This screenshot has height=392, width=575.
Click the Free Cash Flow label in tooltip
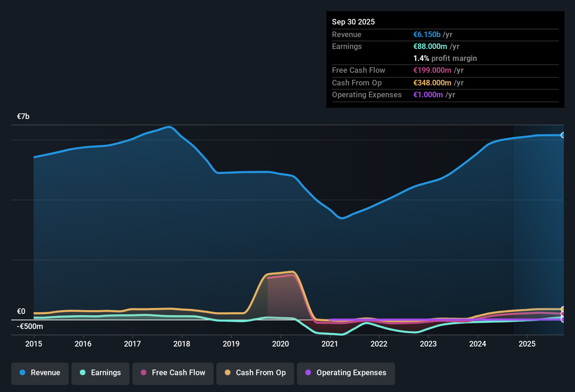[x=359, y=70]
